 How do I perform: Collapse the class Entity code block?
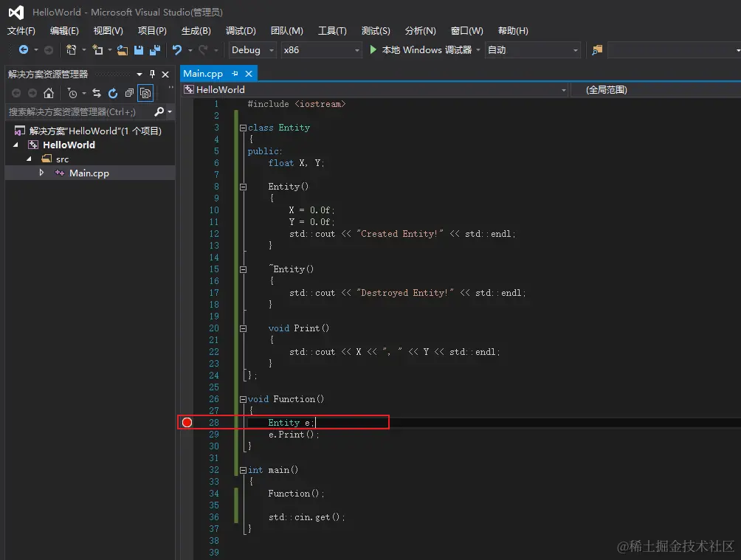243,128
